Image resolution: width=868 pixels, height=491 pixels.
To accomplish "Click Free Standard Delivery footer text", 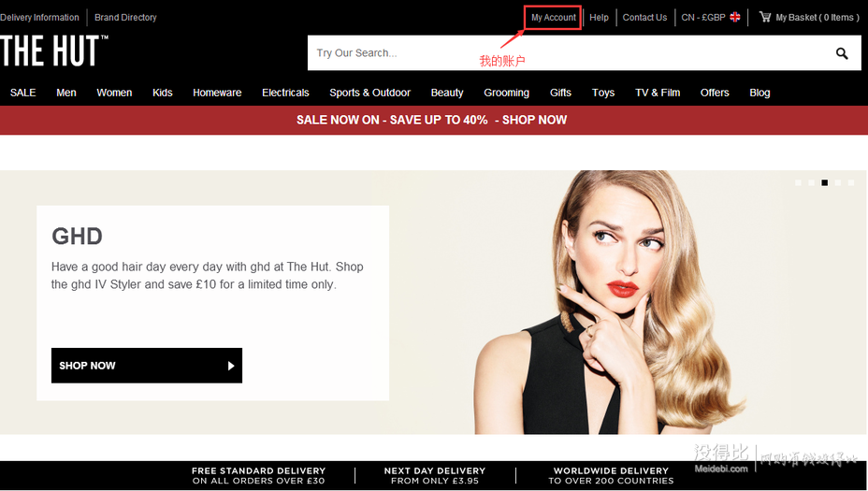I will [x=258, y=475].
